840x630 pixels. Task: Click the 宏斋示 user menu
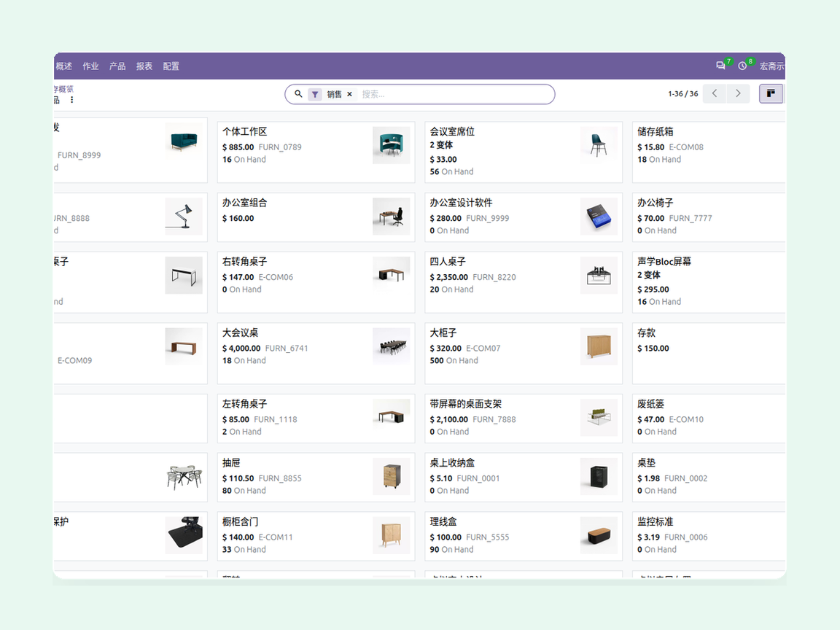(x=772, y=66)
